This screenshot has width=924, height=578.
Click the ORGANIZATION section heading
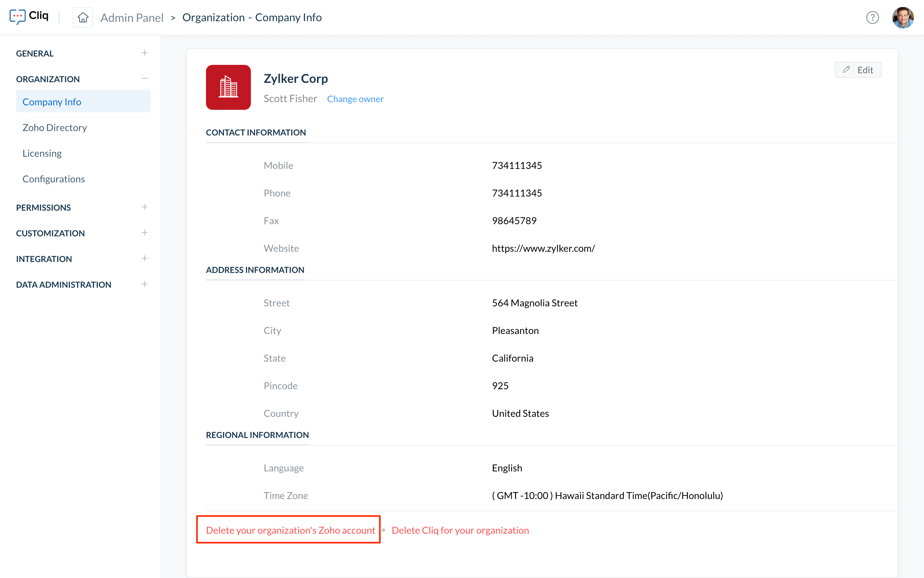tap(48, 79)
